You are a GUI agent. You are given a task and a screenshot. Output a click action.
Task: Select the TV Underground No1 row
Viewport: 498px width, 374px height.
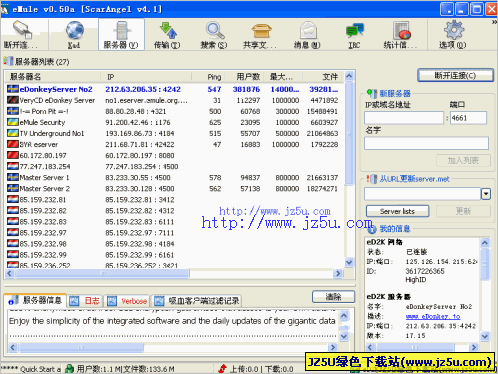(174, 133)
